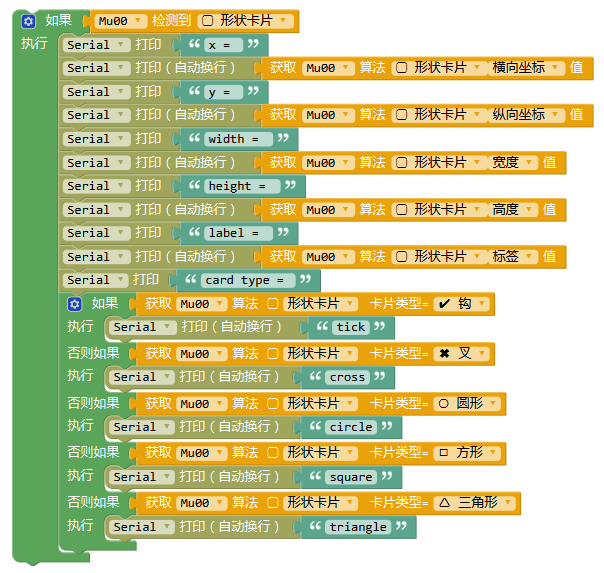Image resolution: width=604 pixels, height=573 pixels.
Task: Click the 'width =' text field
Action: pos(238,139)
